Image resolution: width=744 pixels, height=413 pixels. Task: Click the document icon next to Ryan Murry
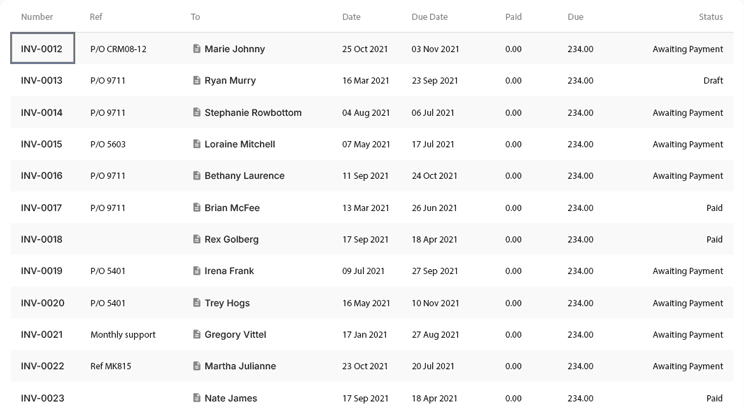coord(197,81)
